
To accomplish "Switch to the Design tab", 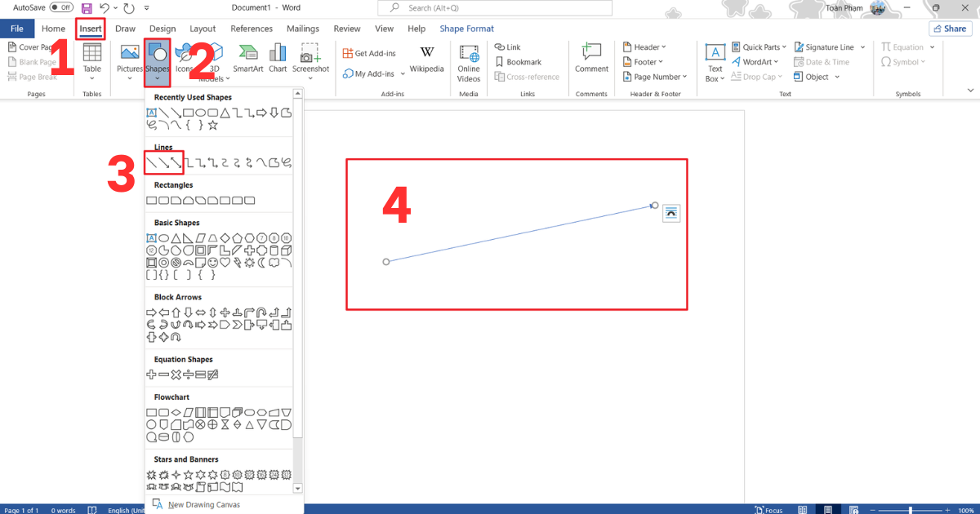I will (x=163, y=29).
